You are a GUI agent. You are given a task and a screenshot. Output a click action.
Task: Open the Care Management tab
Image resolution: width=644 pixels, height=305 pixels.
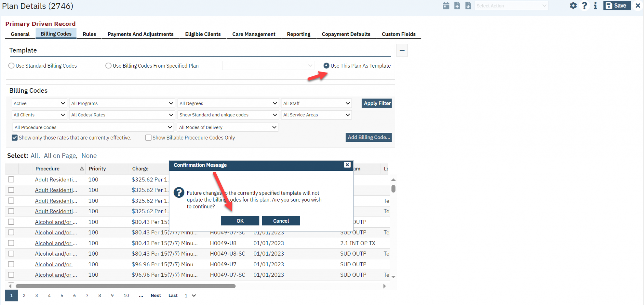coord(253,34)
